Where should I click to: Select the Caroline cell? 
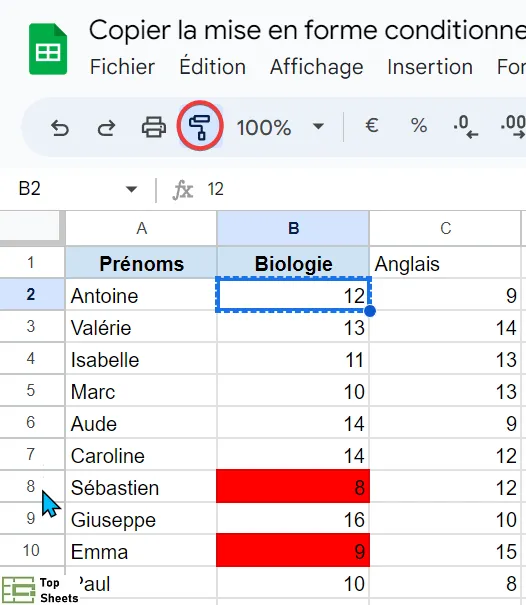tap(141, 455)
